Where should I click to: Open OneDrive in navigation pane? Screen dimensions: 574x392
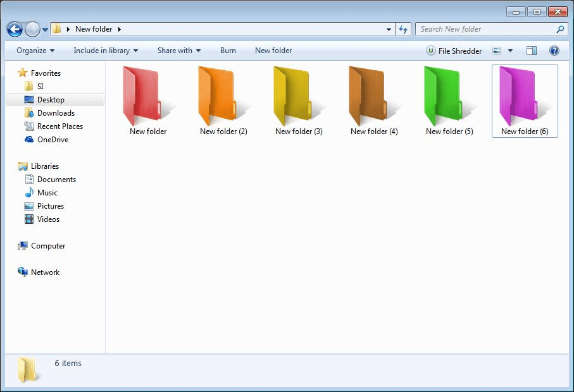tap(46, 140)
